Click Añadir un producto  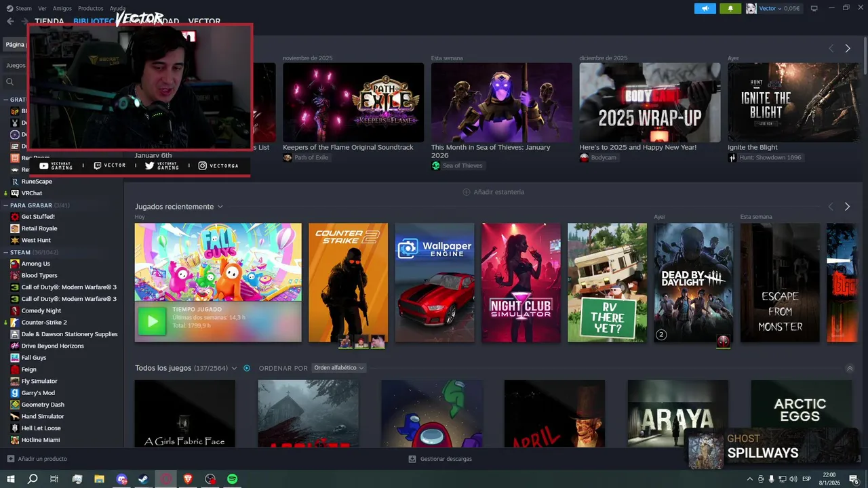37,459
